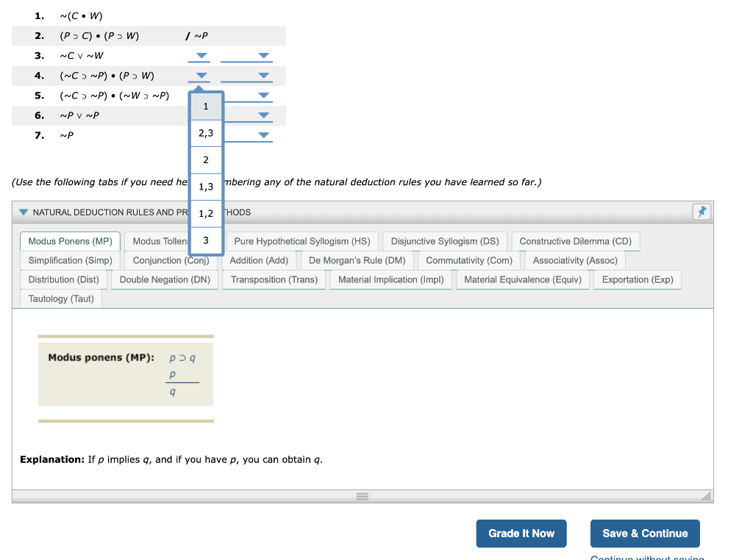Select the De Morgan's Rule (DM) tab

[358, 260]
